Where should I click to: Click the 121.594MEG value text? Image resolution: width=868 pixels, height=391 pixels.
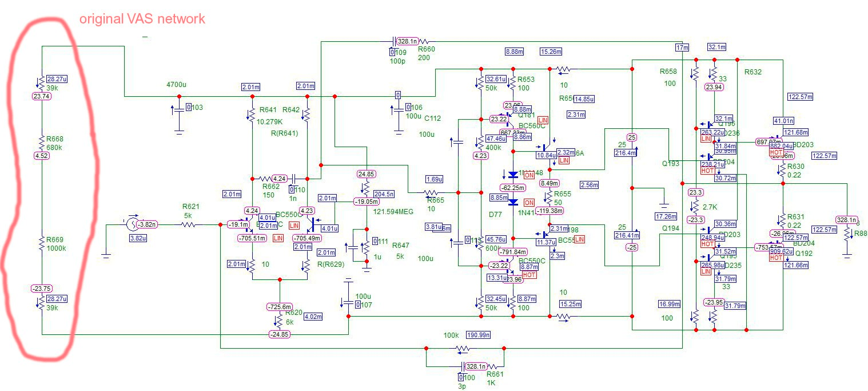coord(393,211)
